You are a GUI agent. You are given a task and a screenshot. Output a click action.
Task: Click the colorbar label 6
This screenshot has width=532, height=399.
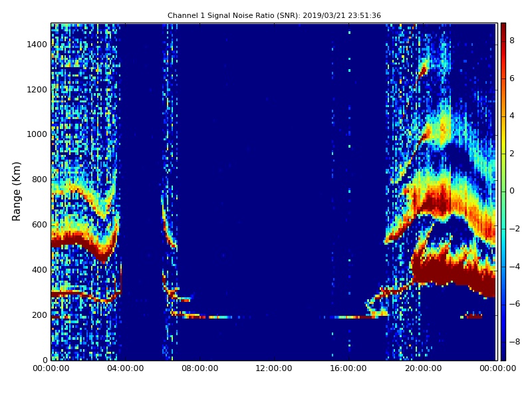(512, 78)
